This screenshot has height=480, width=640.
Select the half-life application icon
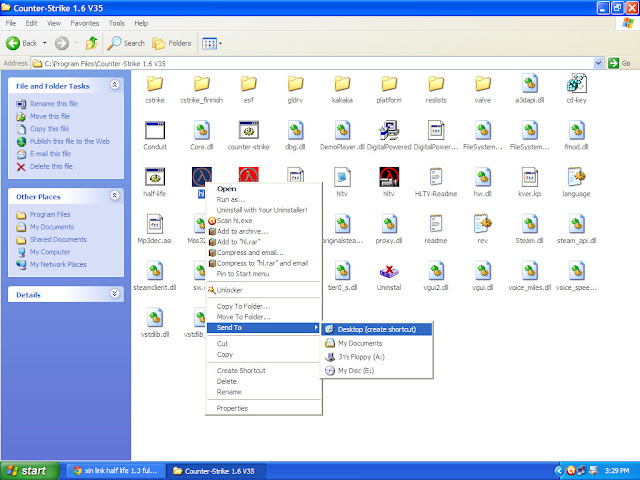155,177
